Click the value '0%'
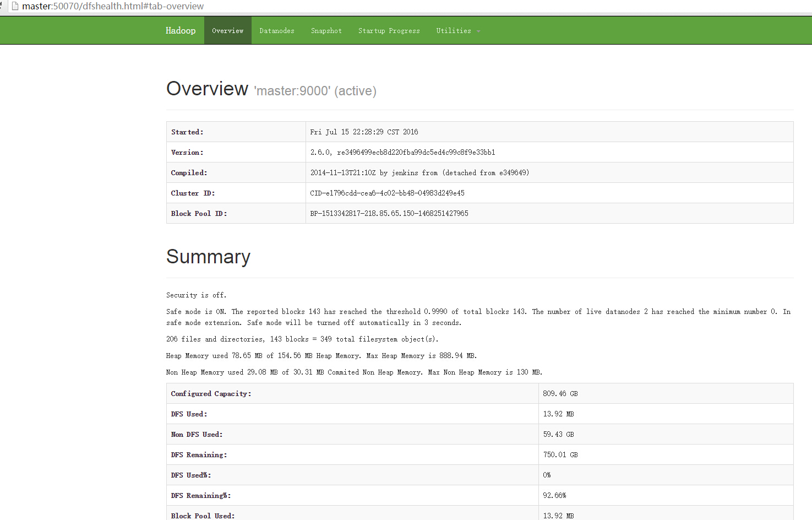Viewport: 812px width, 520px height. [547, 475]
